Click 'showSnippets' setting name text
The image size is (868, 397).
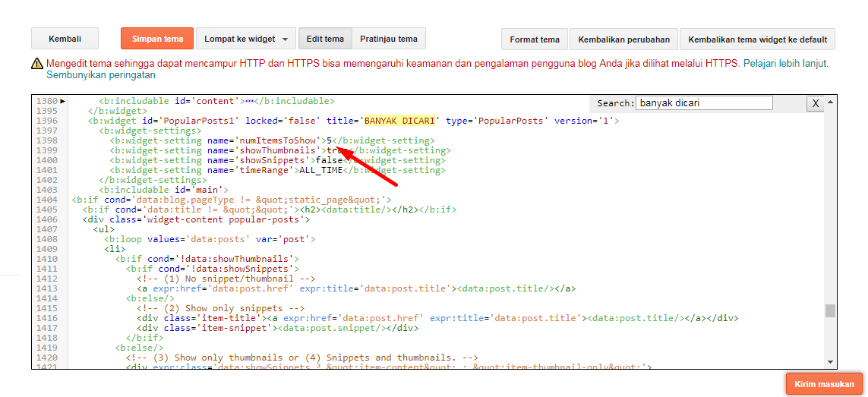(x=273, y=161)
